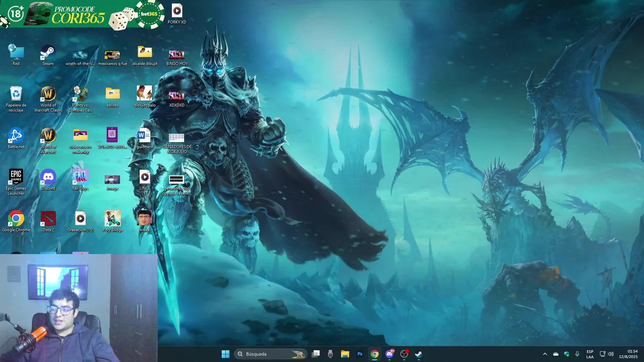Open OBS Studio from the taskbar
This screenshot has height=362, width=644.
pos(404,354)
